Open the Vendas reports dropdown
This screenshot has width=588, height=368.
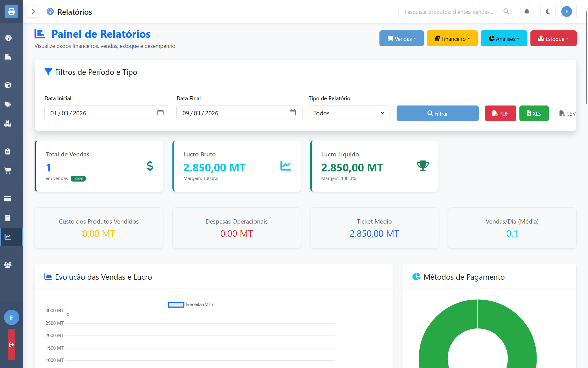point(401,39)
